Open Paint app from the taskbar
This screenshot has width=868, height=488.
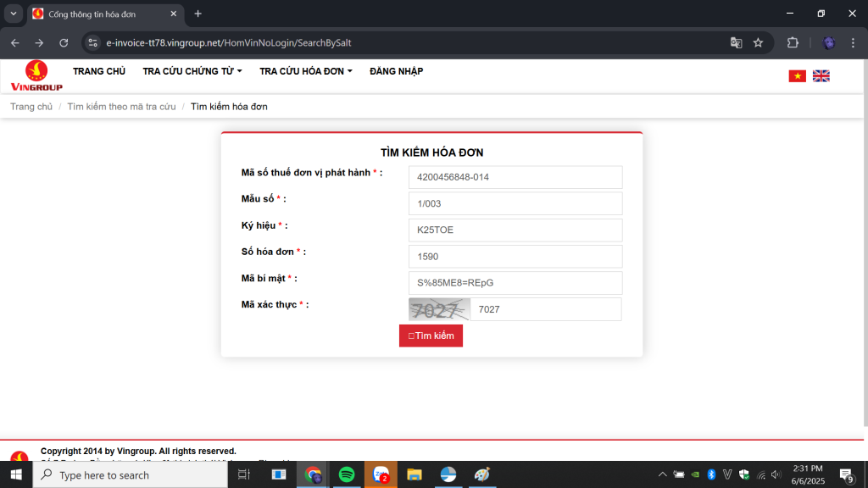point(482,474)
